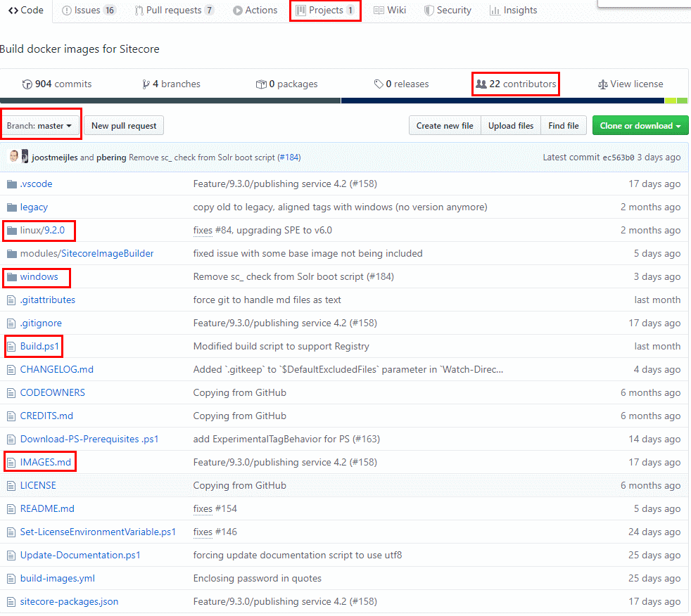Open the .vscode folder
The image size is (691, 616).
[x=36, y=184]
